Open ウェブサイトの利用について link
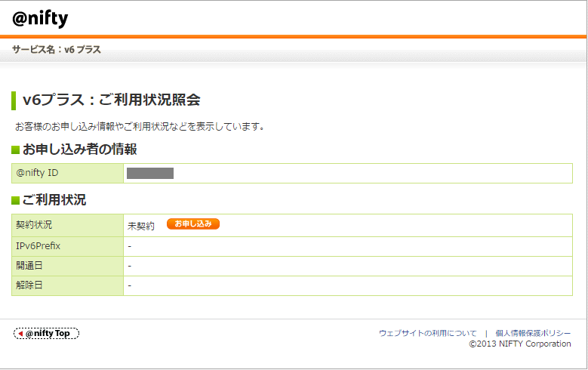This screenshot has width=588, height=370. tap(427, 333)
